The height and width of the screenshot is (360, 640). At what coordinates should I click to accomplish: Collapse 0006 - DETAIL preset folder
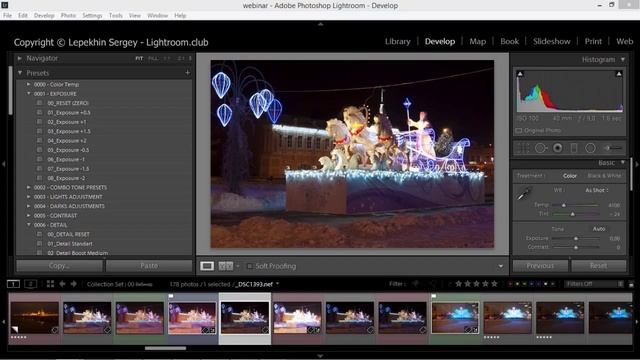29,225
